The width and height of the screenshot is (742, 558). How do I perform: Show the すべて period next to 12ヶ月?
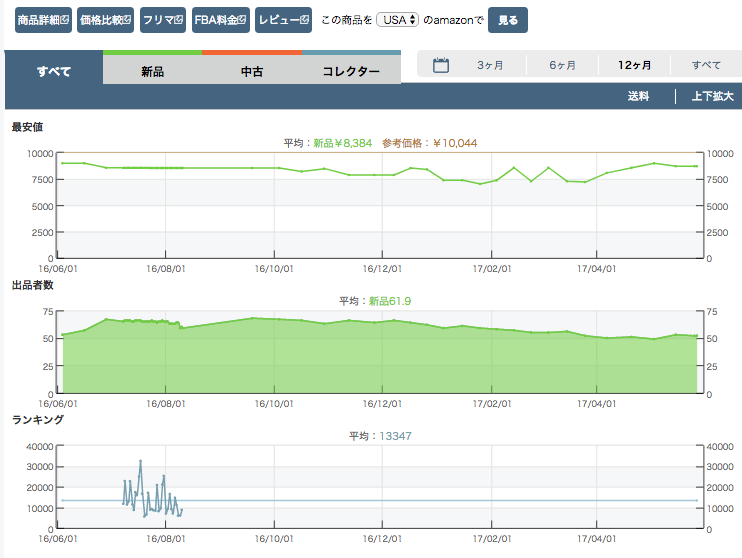pyautogui.click(x=706, y=65)
